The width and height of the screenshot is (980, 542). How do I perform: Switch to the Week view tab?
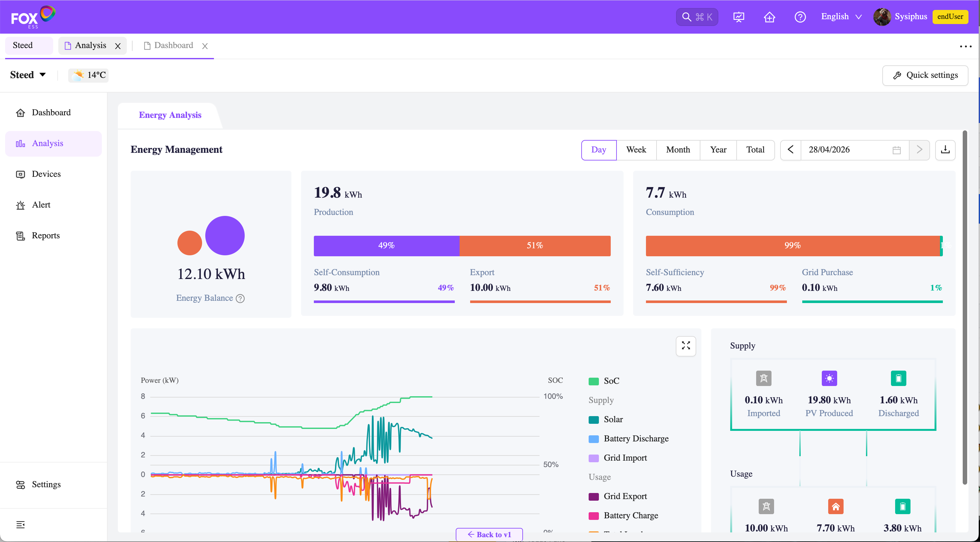(x=636, y=150)
